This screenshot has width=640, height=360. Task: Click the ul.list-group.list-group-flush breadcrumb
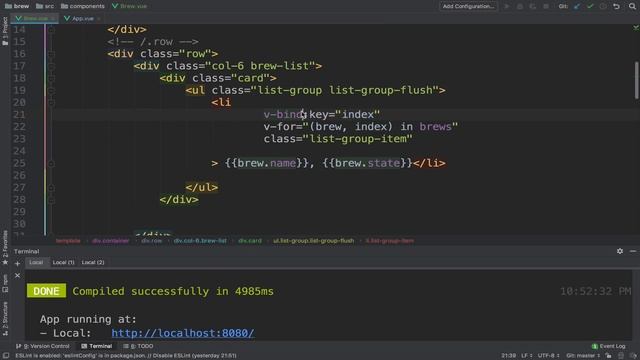(313, 241)
